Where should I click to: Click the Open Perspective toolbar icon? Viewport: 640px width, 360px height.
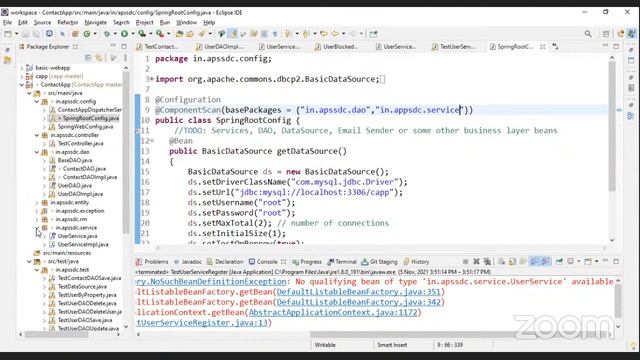[x=606, y=34]
